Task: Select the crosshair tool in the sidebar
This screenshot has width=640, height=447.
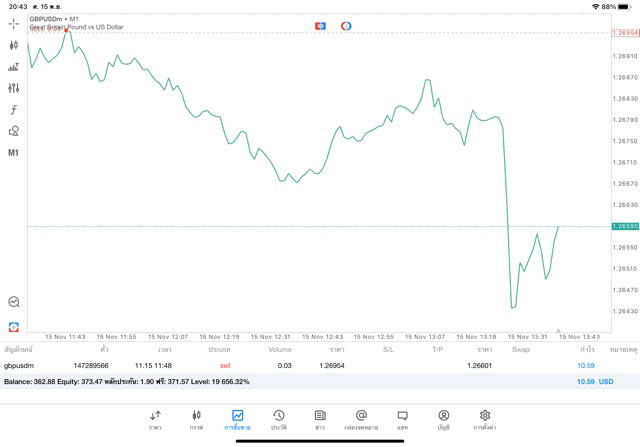Action: click(x=14, y=22)
